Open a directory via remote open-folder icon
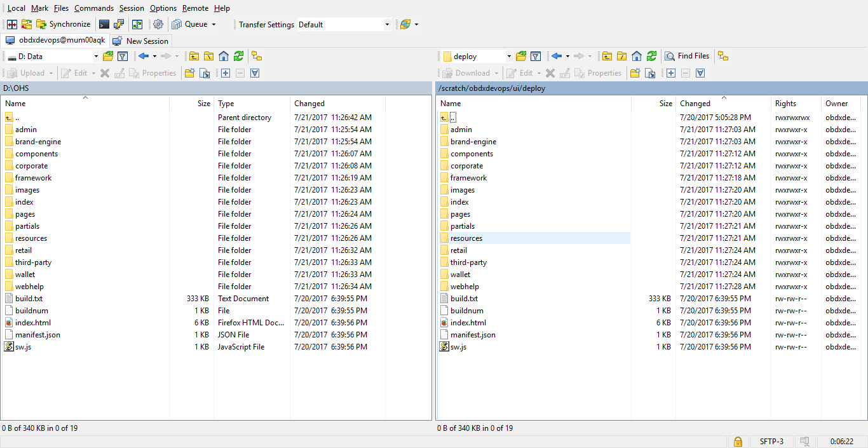 pos(521,56)
